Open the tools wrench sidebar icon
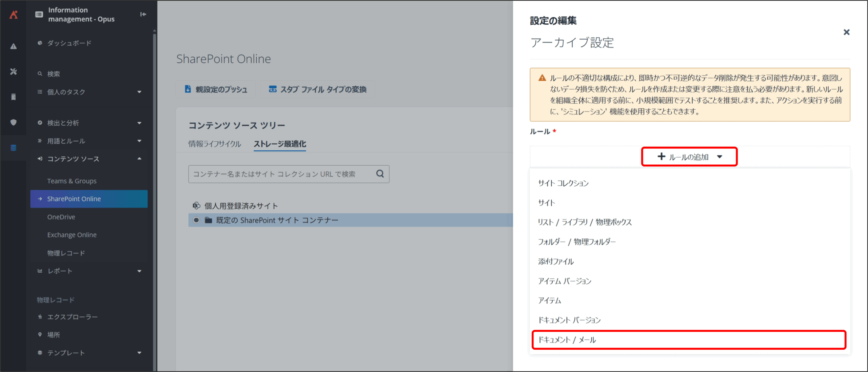The height and width of the screenshot is (372, 868). pos(14,71)
